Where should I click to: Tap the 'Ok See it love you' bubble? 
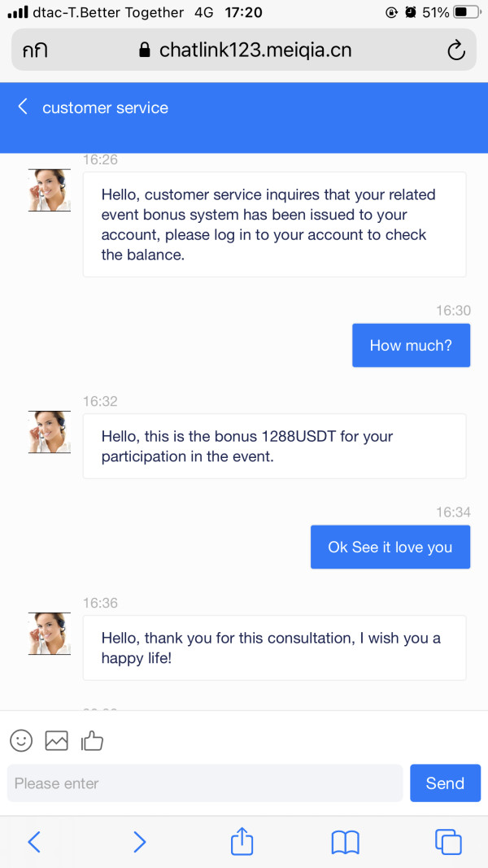(x=390, y=547)
